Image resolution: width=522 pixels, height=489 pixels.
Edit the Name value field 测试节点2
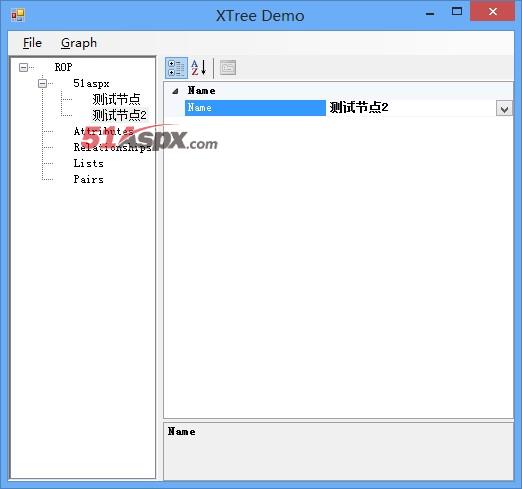412,108
